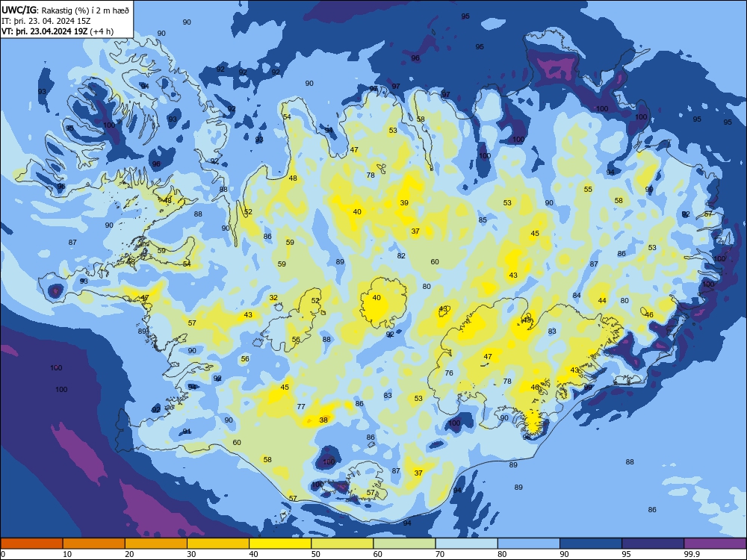Click the humidity value '39' on the map
This screenshot has width=747, height=560.
click(404, 203)
